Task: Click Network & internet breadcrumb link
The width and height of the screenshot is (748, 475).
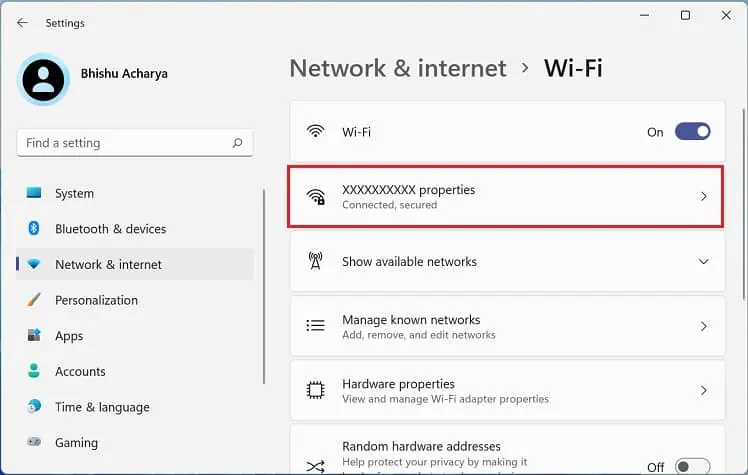Action: [398, 68]
